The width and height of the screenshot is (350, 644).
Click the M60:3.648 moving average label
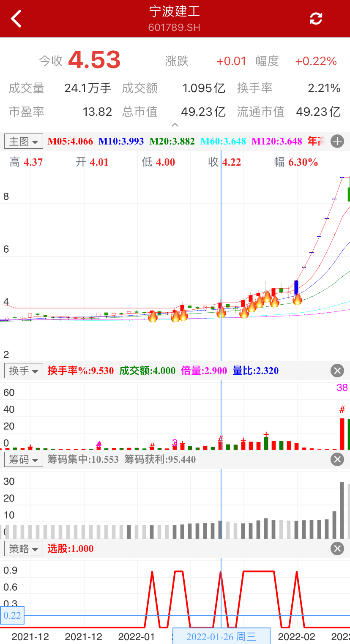coord(223,141)
